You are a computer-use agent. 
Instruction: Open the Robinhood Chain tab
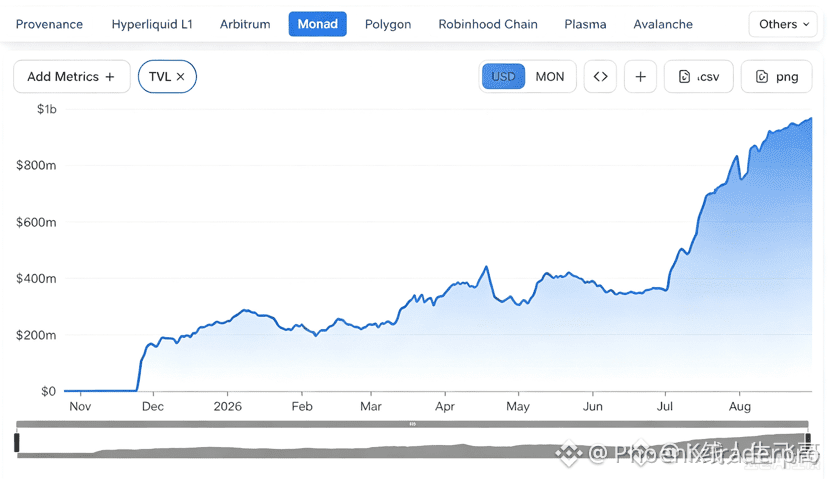488,24
